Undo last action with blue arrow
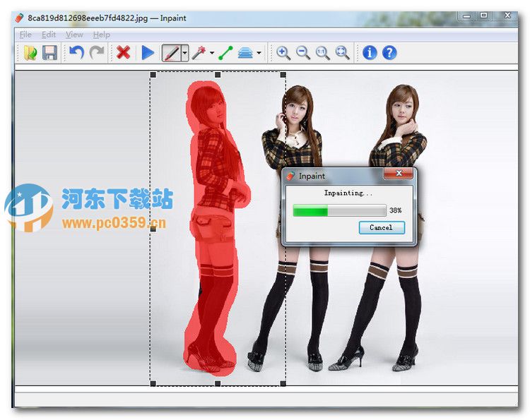The height and width of the screenshot is (420, 530). (76, 53)
